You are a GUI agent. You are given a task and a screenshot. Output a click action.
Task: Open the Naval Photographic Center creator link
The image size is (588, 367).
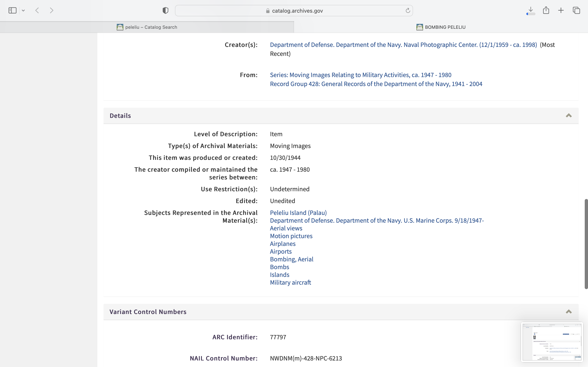[x=403, y=45]
